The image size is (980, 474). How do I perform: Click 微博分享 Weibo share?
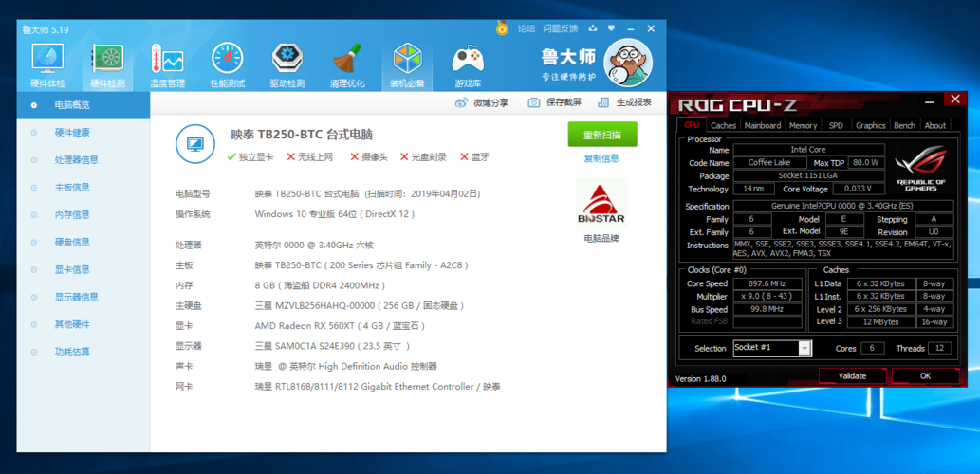(481, 103)
